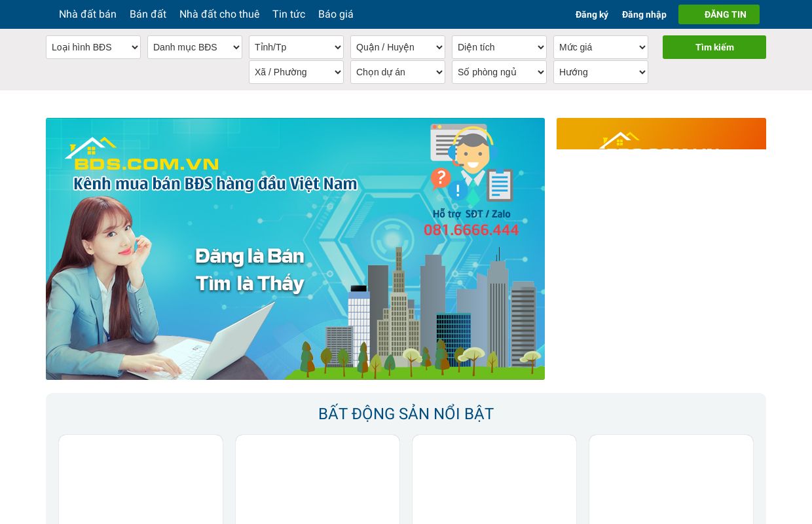Open the Mức giá price filter
Image resolution: width=812 pixels, height=524 pixels.
600,47
